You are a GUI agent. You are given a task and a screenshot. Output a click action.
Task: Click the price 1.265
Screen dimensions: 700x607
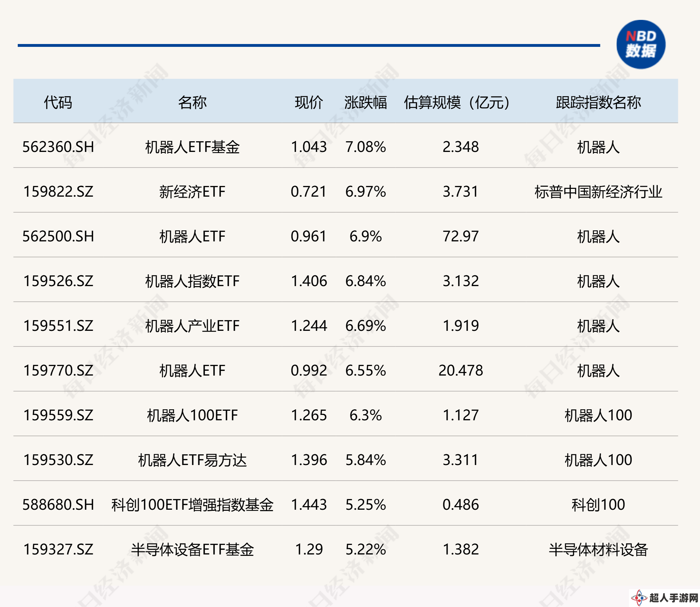(309, 415)
